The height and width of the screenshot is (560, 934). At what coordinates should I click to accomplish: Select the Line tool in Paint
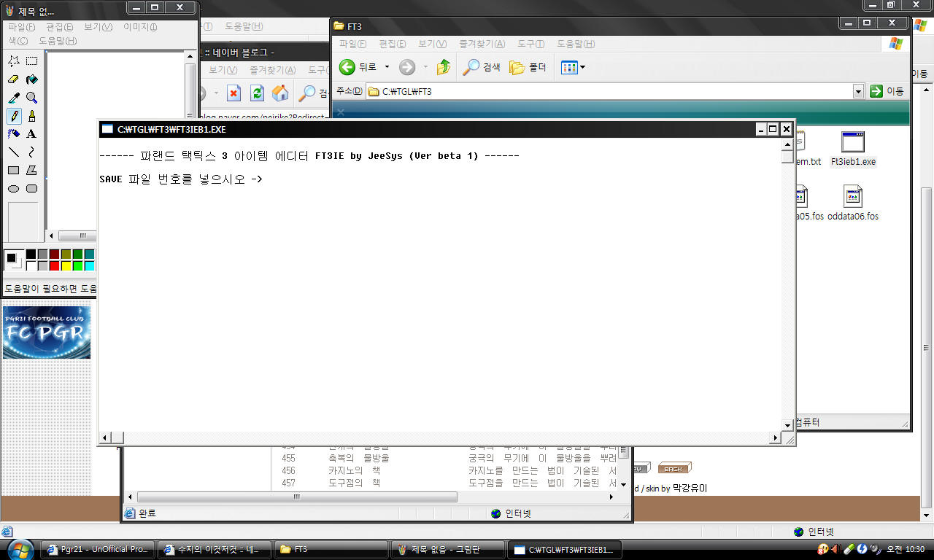(14, 152)
